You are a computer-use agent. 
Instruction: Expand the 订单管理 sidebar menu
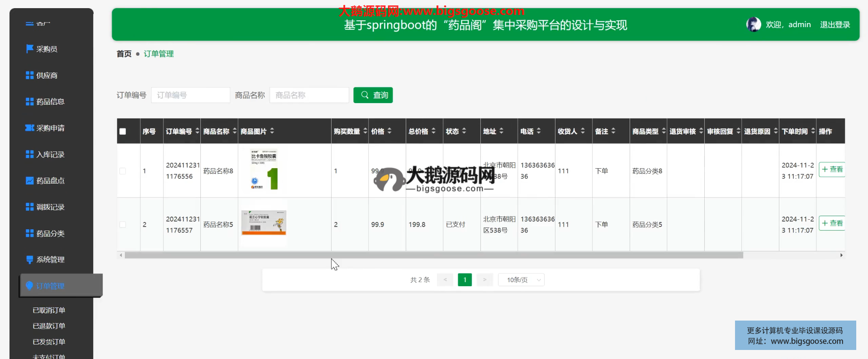[x=50, y=286]
